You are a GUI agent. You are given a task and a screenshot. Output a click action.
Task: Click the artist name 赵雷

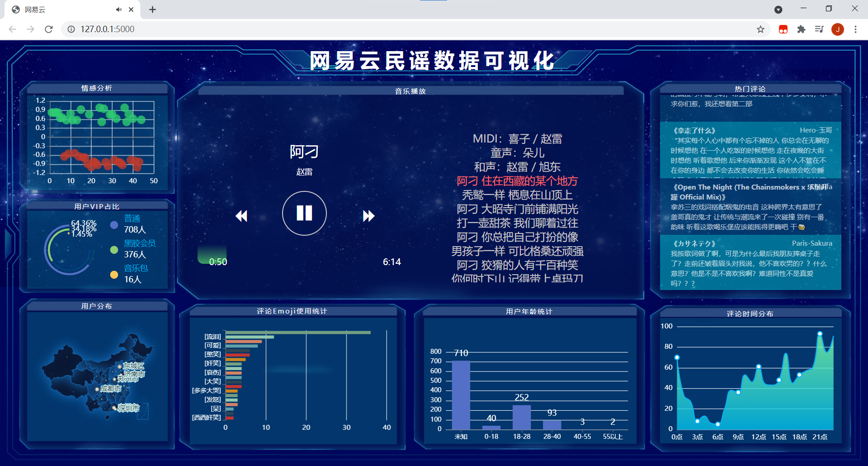pyautogui.click(x=304, y=172)
